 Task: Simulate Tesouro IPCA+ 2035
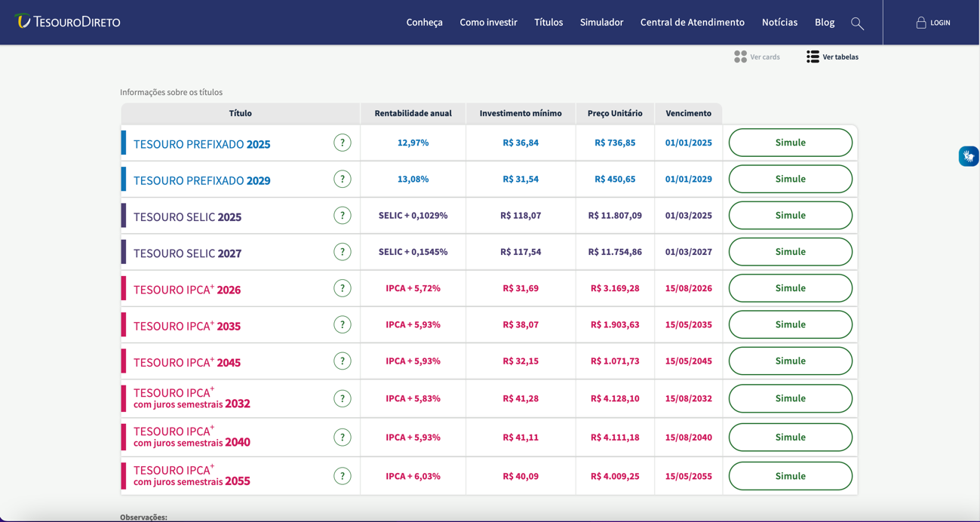[791, 324]
